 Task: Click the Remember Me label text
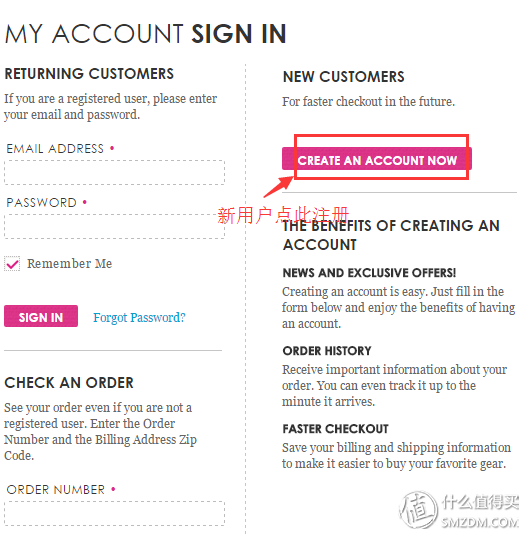click(69, 264)
